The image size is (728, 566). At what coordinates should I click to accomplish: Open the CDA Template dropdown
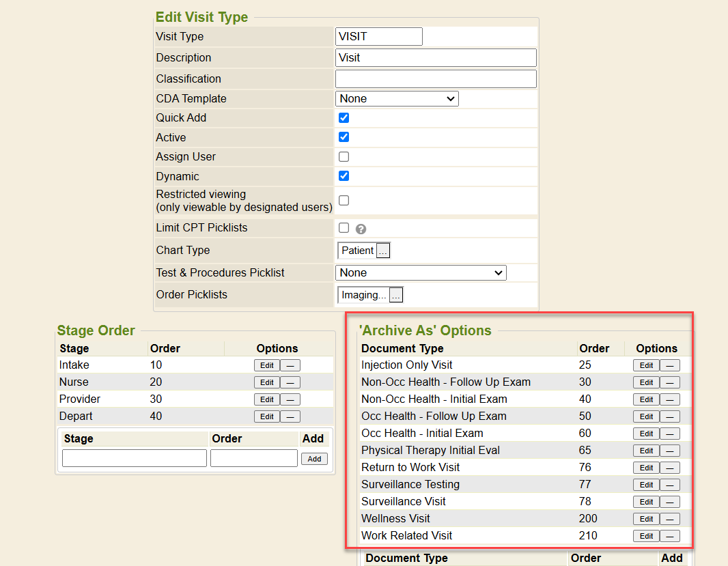coord(397,99)
